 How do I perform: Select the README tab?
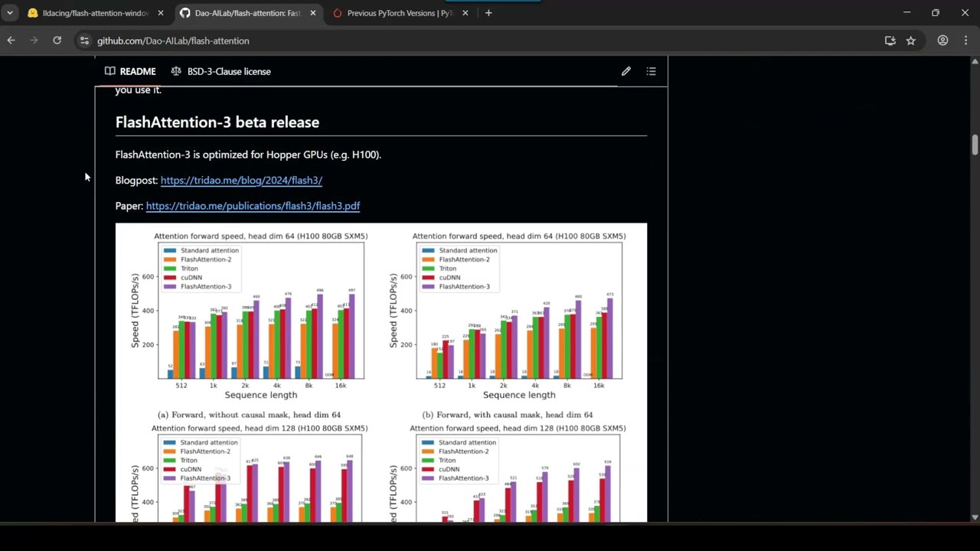tap(130, 71)
